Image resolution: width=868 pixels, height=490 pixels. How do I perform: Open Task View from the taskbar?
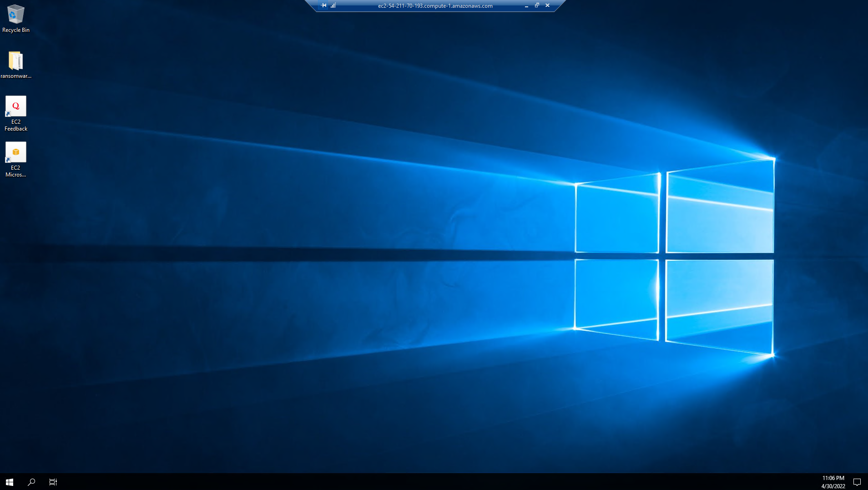pos(53,482)
